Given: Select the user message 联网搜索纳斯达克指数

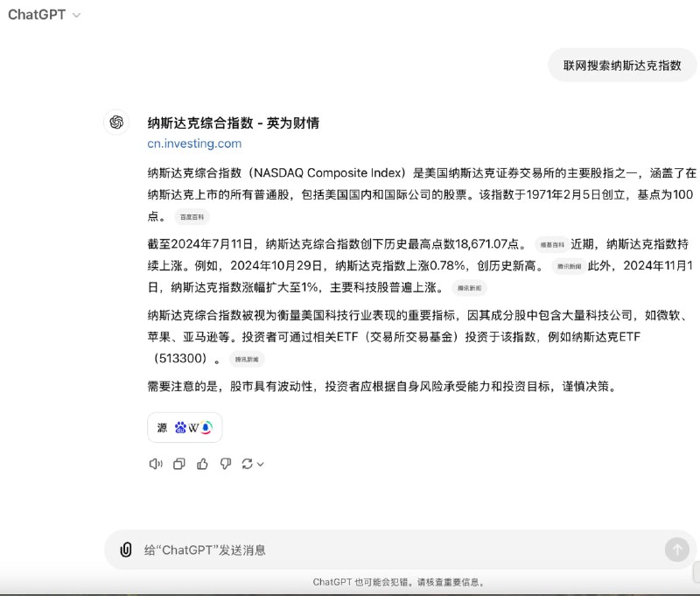Looking at the screenshot, I should click(x=622, y=65).
